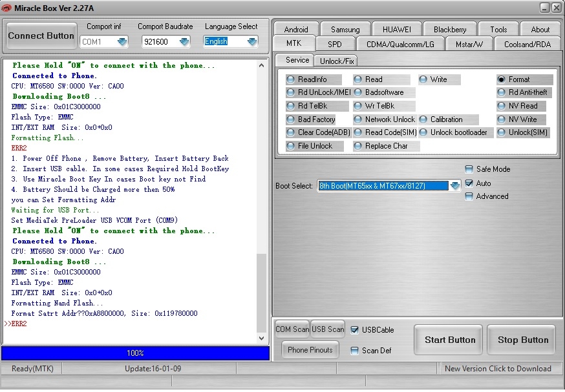
Task: Open the Comport inf dropdown arrow
Action: pos(122,42)
